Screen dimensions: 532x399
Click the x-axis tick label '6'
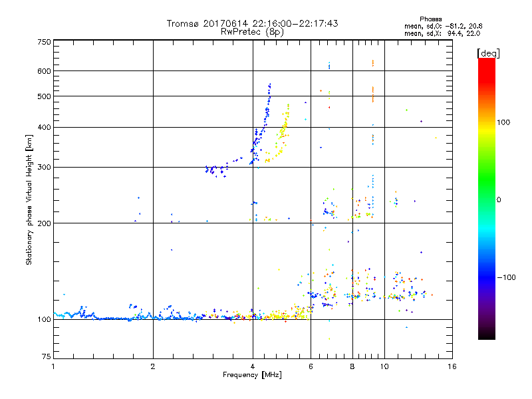(x=311, y=366)
